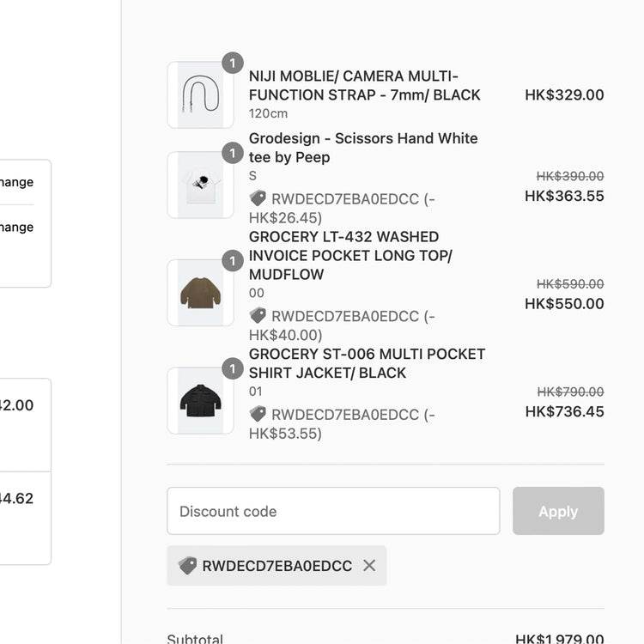This screenshot has width=644, height=644.
Task: Click the discount tag icon under the Washed Invoice Pocket Long Top
Action: point(258,316)
